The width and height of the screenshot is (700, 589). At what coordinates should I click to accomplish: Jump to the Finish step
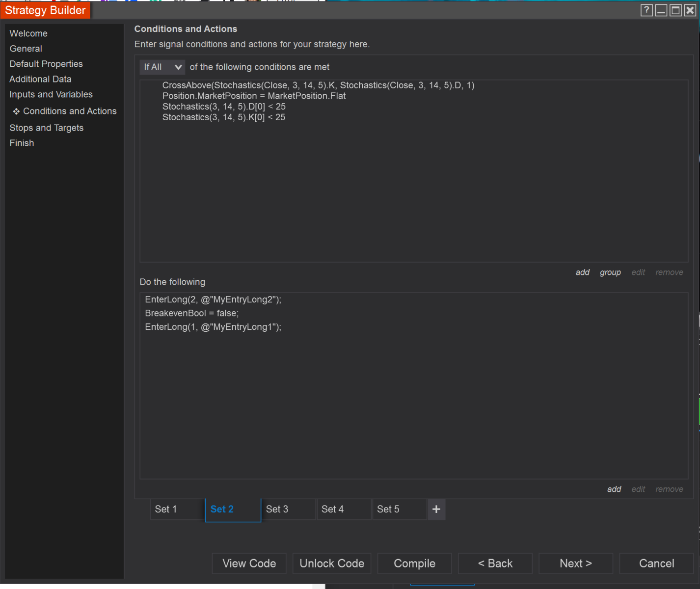pyautogui.click(x=22, y=143)
